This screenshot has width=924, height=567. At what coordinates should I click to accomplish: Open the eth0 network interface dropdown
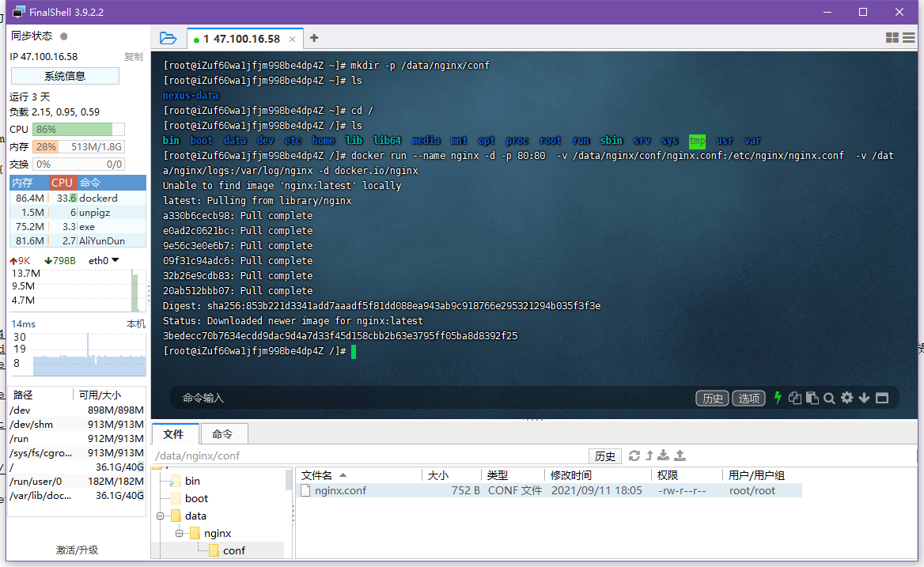[x=104, y=260]
